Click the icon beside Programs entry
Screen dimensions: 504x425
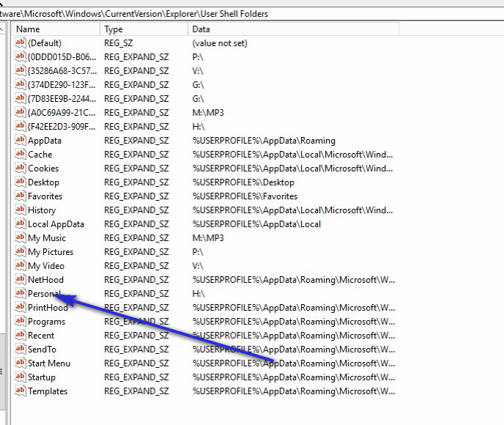tap(21, 321)
